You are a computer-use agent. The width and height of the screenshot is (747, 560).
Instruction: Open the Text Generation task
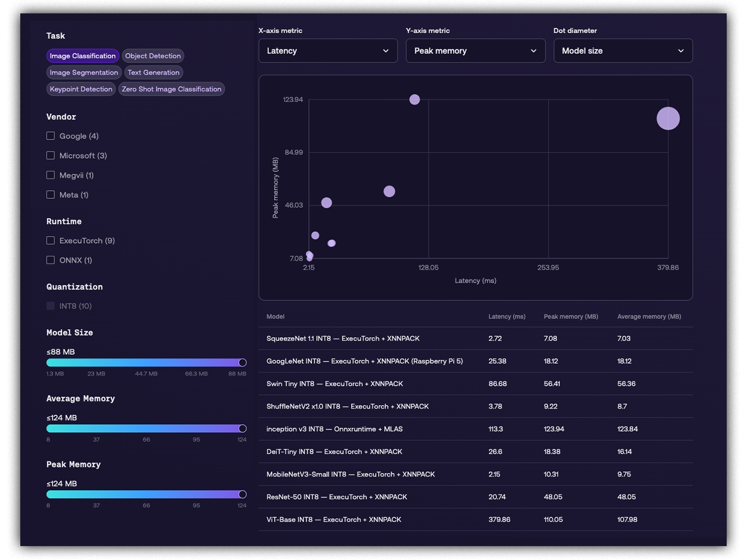pos(153,73)
